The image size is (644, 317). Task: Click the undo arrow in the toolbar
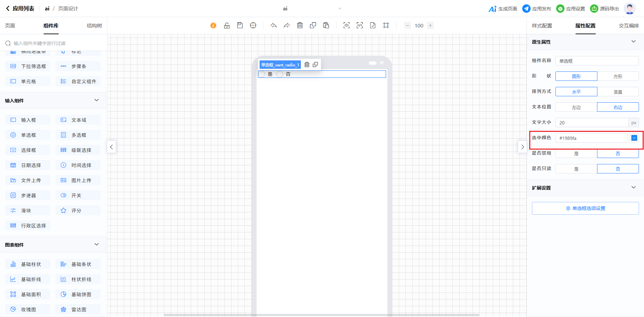[274, 25]
